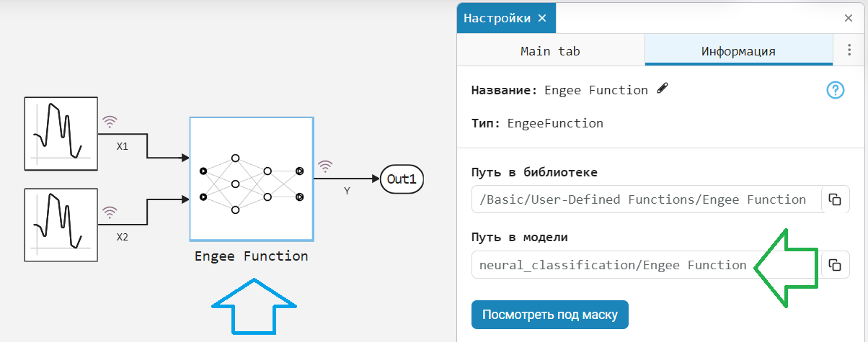Toggle the signal logging icon on Y
Screen dimensions: 868x342
pos(326,167)
